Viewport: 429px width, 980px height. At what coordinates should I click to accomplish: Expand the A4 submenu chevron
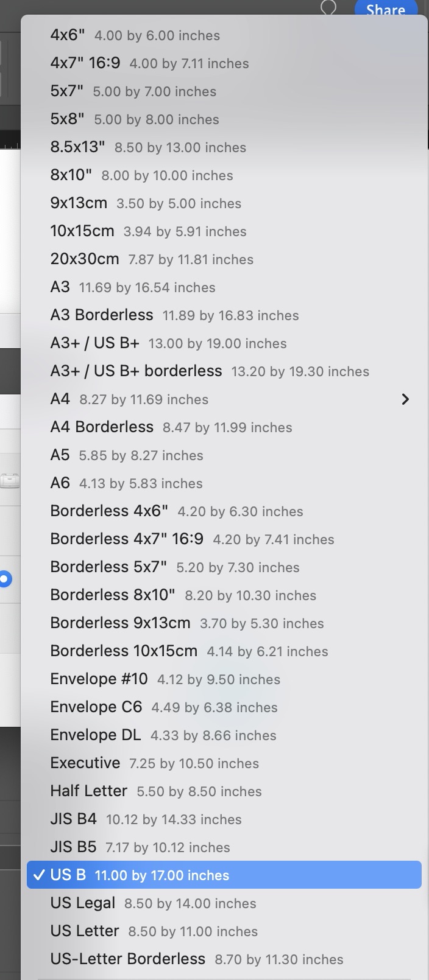click(x=405, y=399)
